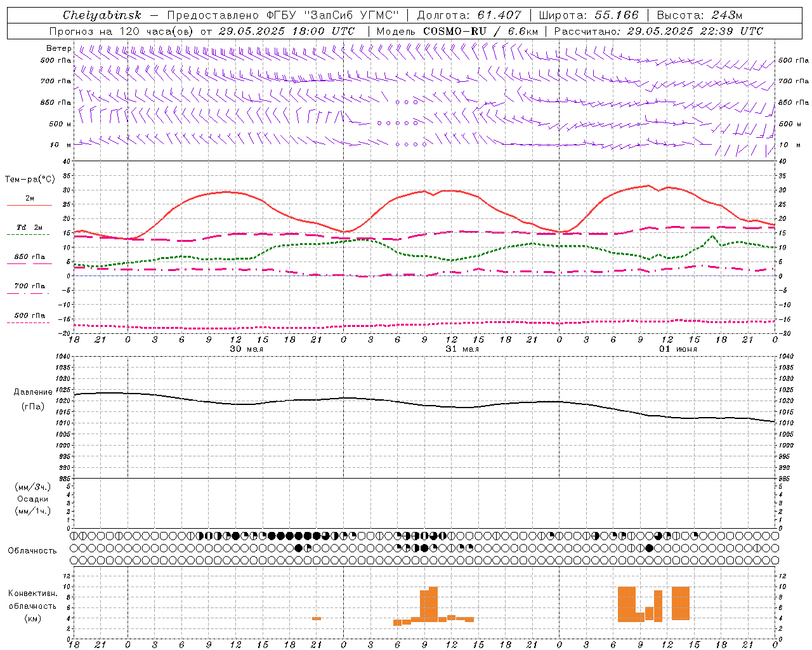Click the Конвективн. convective cloud label

point(33,594)
